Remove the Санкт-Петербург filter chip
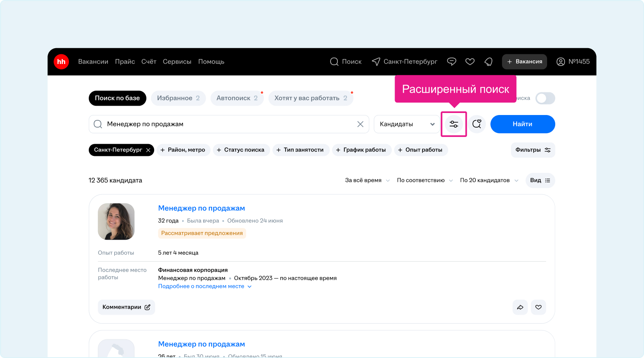644x358 pixels. (148, 150)
